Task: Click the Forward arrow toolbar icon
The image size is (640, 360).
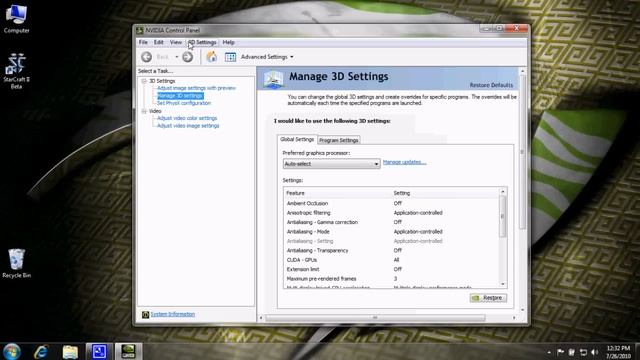Action: pyautogui.click(x=188, y=57)
